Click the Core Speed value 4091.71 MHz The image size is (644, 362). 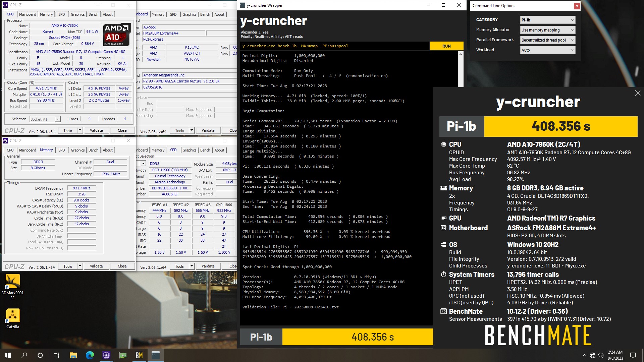46,88
